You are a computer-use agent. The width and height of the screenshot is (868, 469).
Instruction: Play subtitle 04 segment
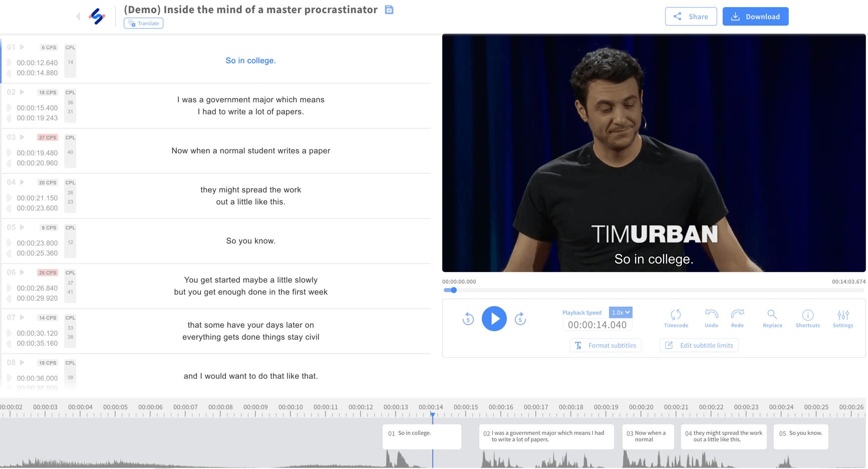click(22, 182)
